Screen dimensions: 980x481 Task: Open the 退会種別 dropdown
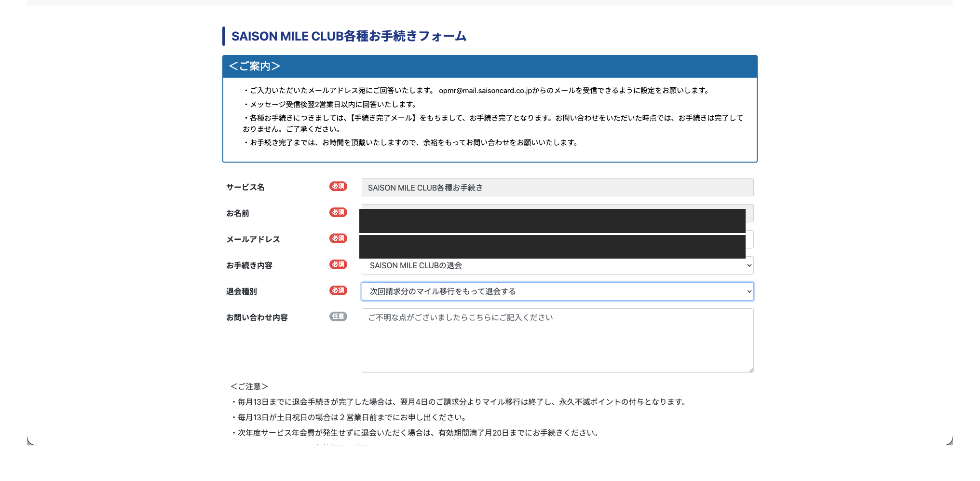click(x=558, y=291)
